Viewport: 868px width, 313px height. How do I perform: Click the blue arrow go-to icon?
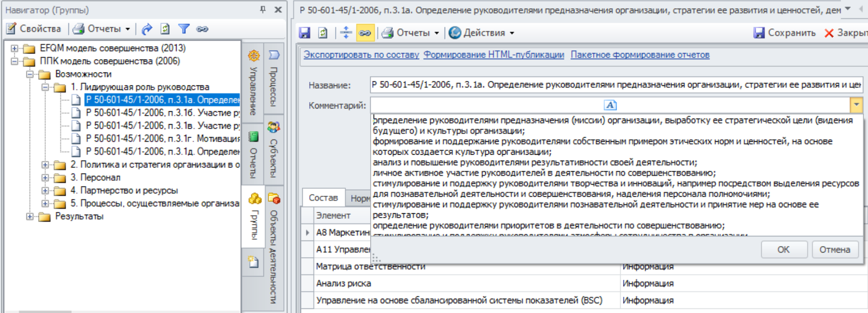point(147,29)
